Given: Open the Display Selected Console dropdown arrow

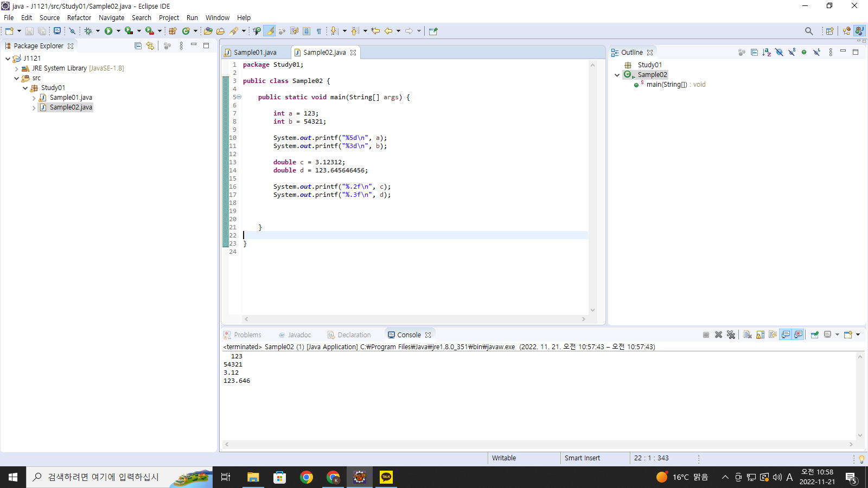Looking at the screenshot, I should click(837, 335).
